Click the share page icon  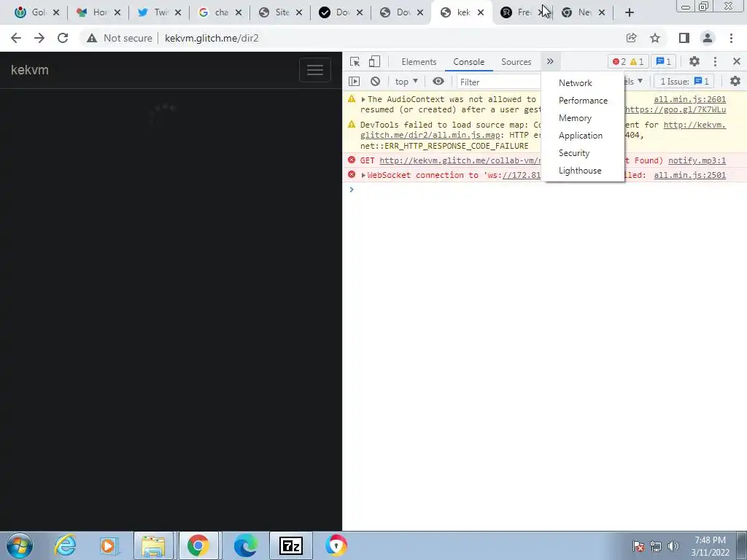point(631,38)
